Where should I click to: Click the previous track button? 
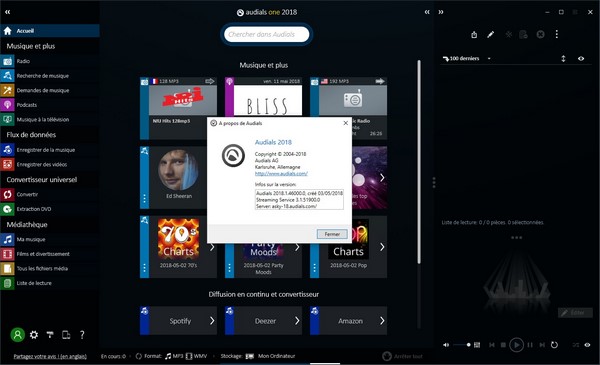tap(492, 345)
